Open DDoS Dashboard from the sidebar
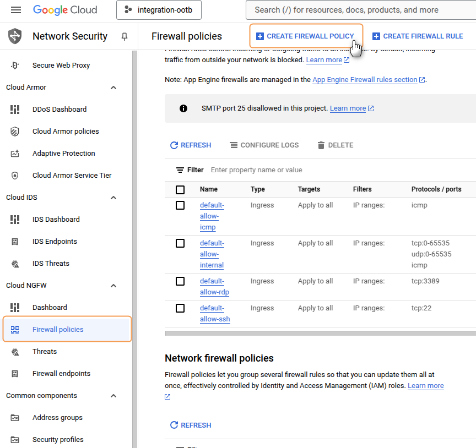Screen dimensions: 476x448 59,110
